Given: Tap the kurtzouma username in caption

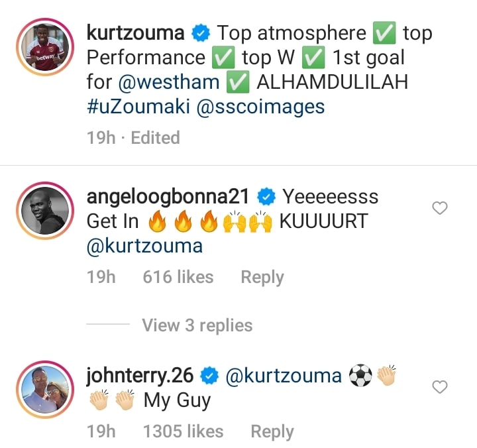Looking at the screenshot, I should pyautogui.click(x=136, y=33).
